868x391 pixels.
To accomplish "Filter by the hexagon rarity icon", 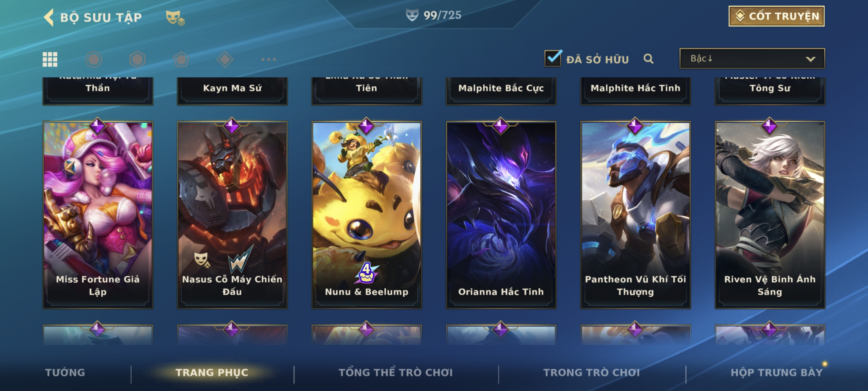I will coord(137,59).
